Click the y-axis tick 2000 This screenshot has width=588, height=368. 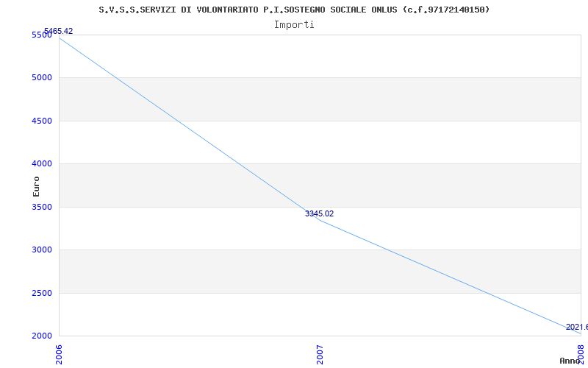pos(41,336)
